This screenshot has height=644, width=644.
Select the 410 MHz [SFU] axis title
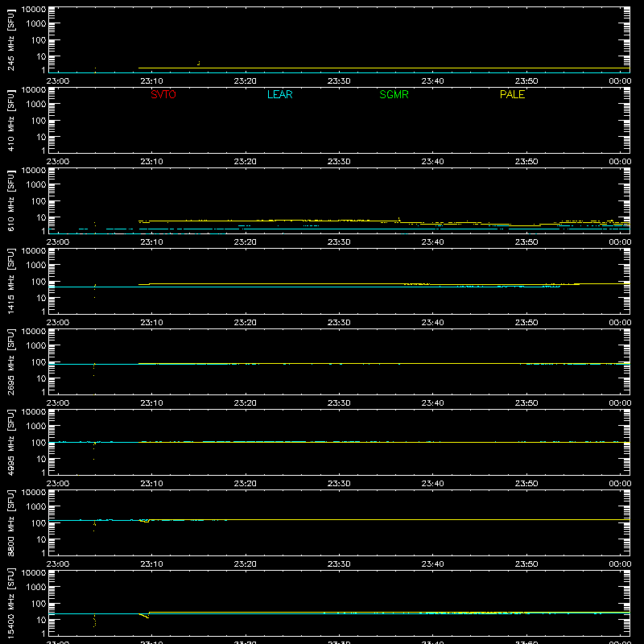(10, 120)
